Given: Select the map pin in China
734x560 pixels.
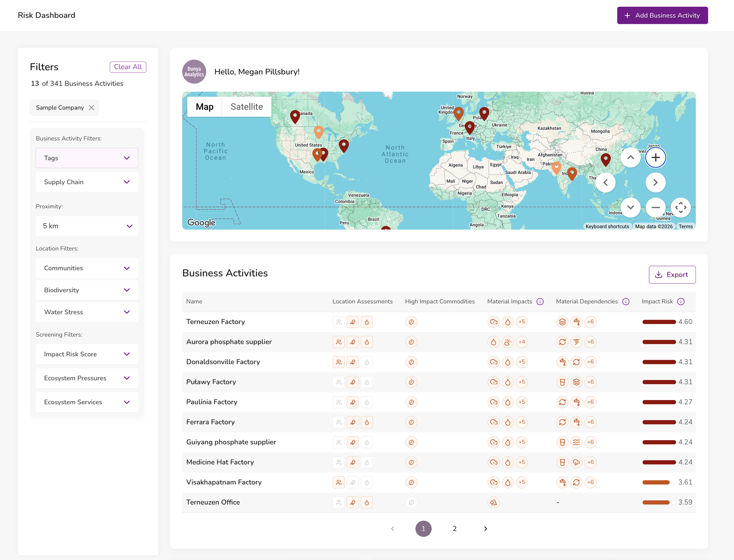Looking at the screenshot, I should (606, 160).
